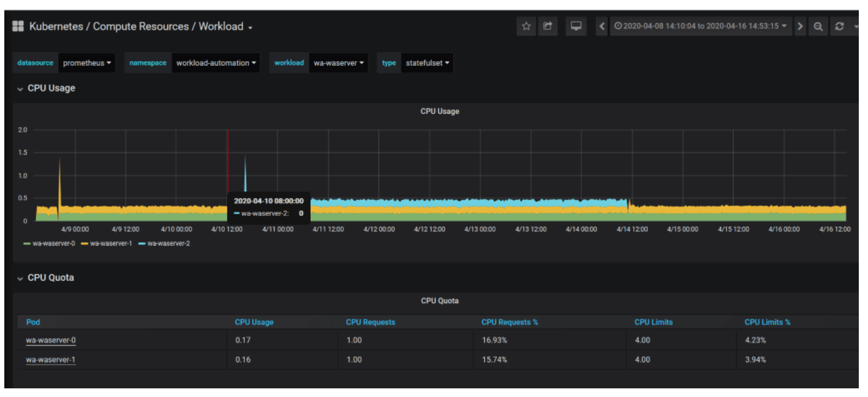Toggle wa-waserver-0 series in legend
This screenshot has width=868, height=397.
(54, 243)
